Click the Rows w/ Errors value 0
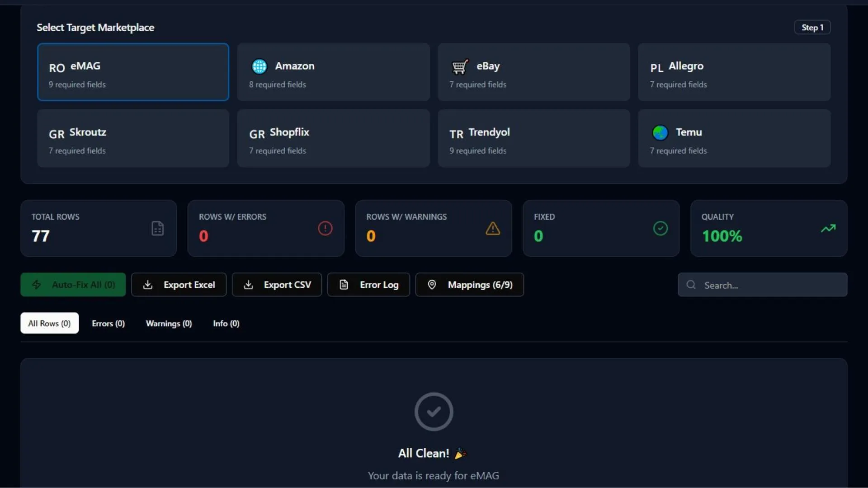 [x=203, y=236]
